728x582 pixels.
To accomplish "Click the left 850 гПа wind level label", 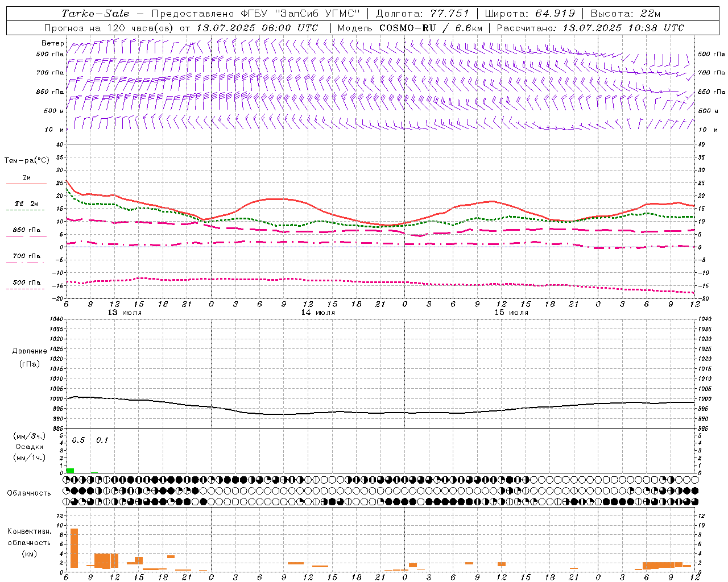I will (50, 92).
